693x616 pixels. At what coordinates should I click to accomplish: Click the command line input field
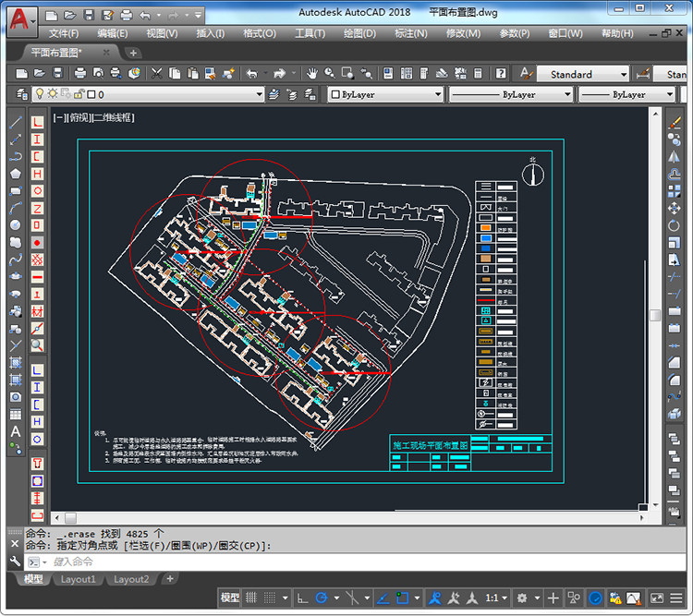click(277, 562)
